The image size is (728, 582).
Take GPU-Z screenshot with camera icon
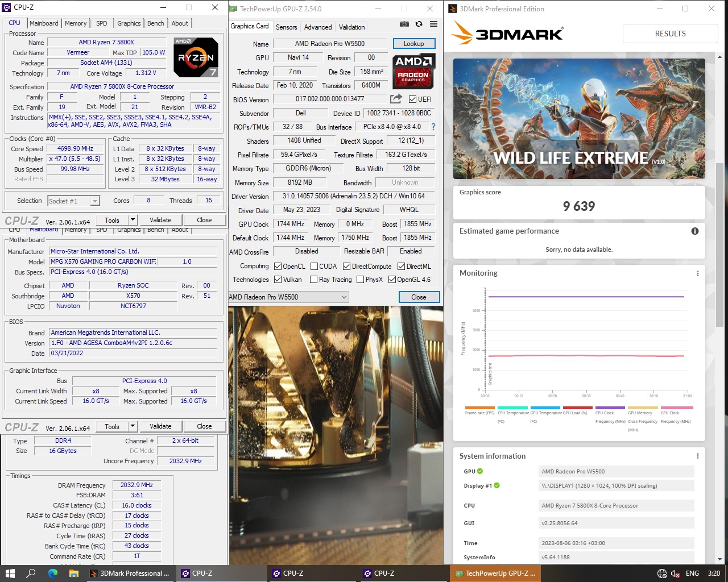click(x=404, y=24)
